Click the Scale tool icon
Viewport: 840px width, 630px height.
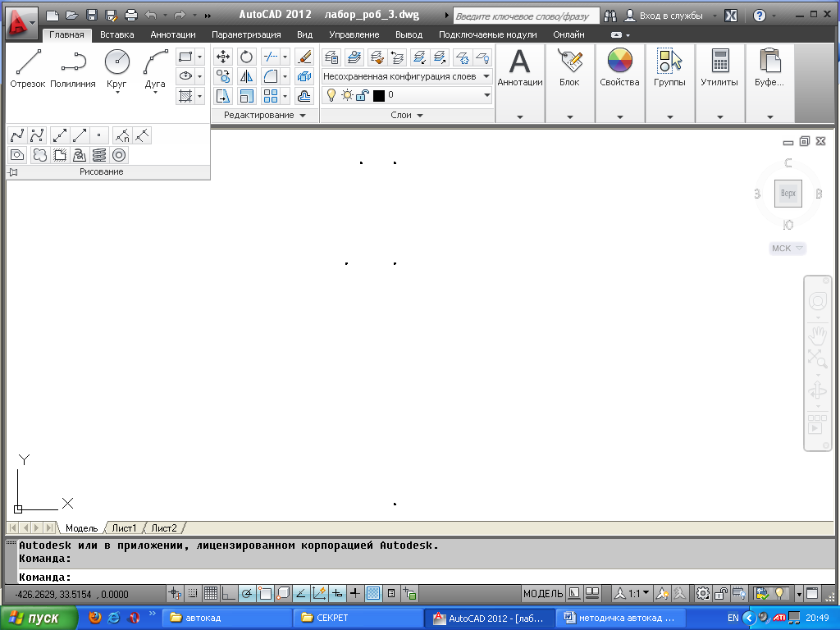point(246,97)
